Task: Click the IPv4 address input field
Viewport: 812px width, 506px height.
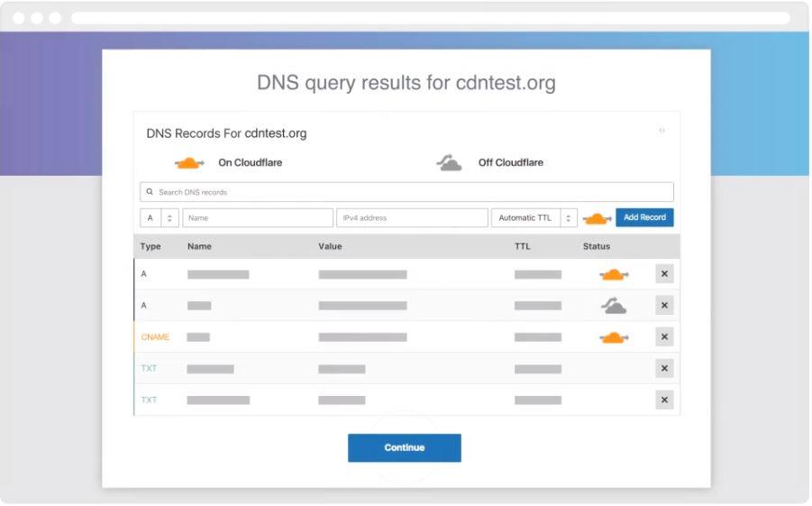Action: 412,217
